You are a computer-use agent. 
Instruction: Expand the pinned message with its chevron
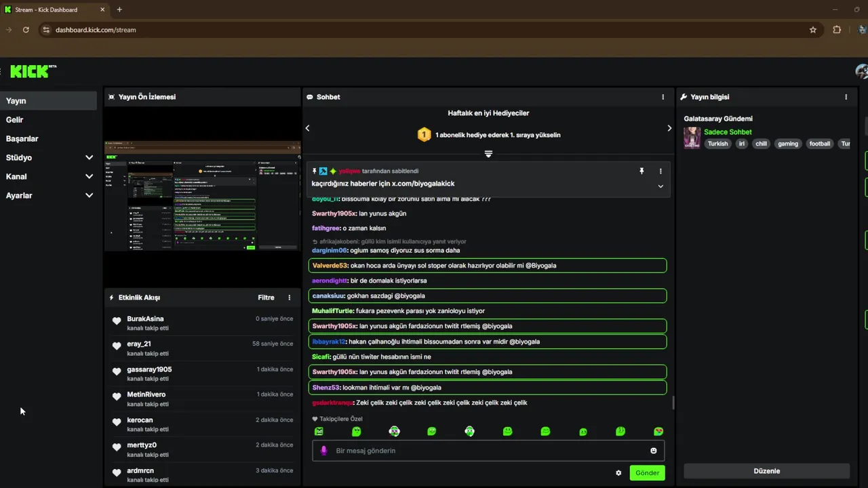point(660,186)
